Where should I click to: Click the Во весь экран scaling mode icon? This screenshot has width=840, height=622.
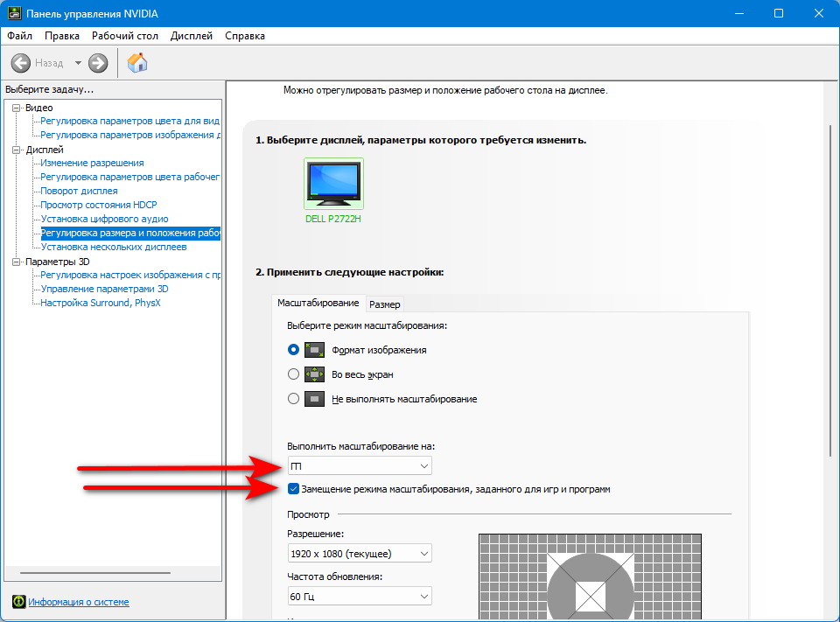point(314,374)
